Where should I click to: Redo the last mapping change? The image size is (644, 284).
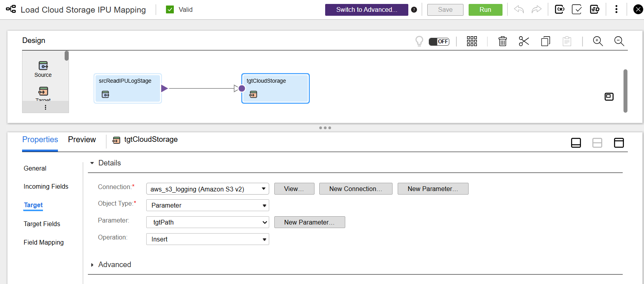click(536, 9)
